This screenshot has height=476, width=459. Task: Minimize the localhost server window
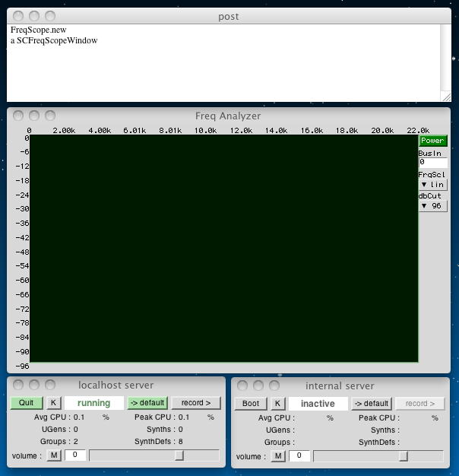pyautogui.click(x=34, y=385)
